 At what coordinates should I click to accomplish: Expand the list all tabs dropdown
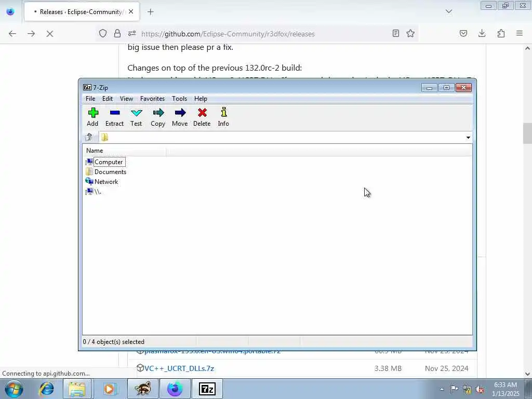point(449,11)
